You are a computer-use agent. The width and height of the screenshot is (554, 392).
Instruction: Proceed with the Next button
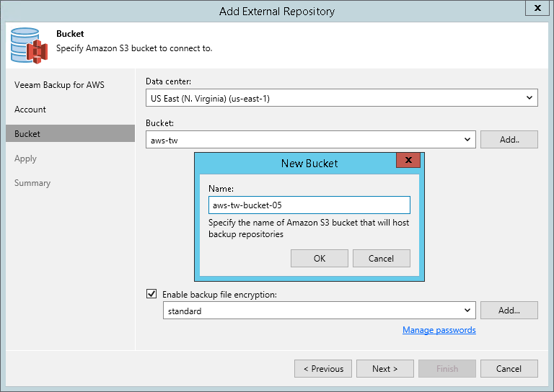pyautogui.click(x=385, y=369)
